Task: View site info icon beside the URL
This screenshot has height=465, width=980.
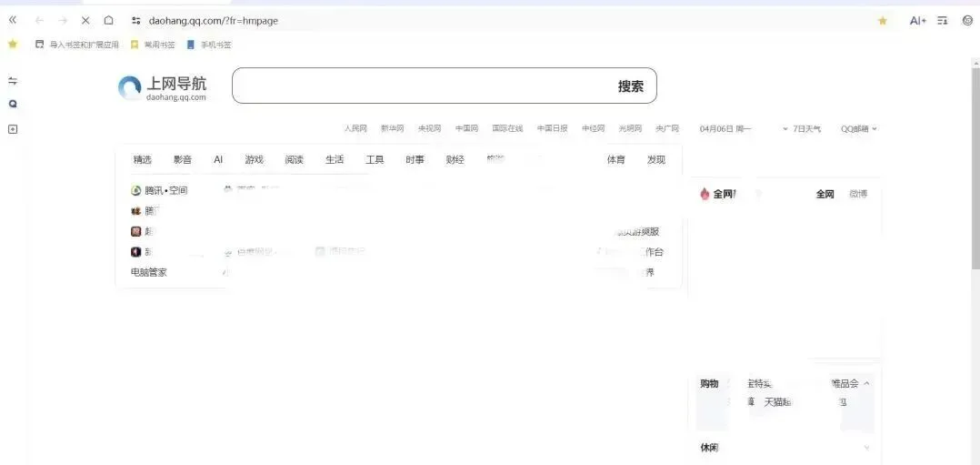Action: click(136, 20)
